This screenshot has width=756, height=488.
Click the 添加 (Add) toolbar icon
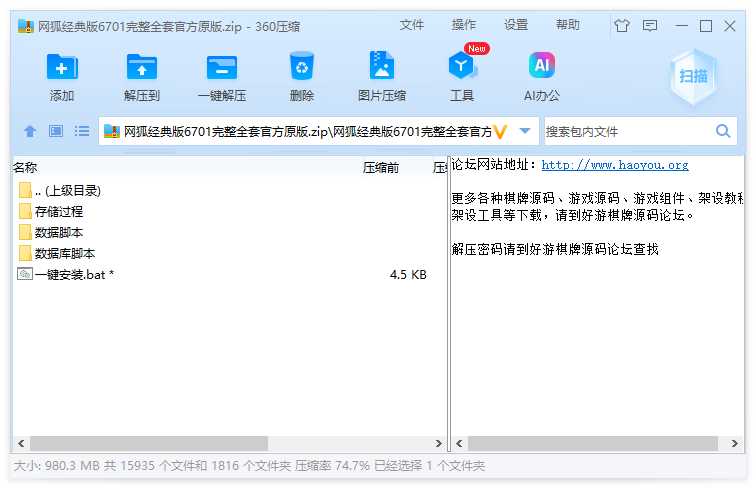point(62,67)
